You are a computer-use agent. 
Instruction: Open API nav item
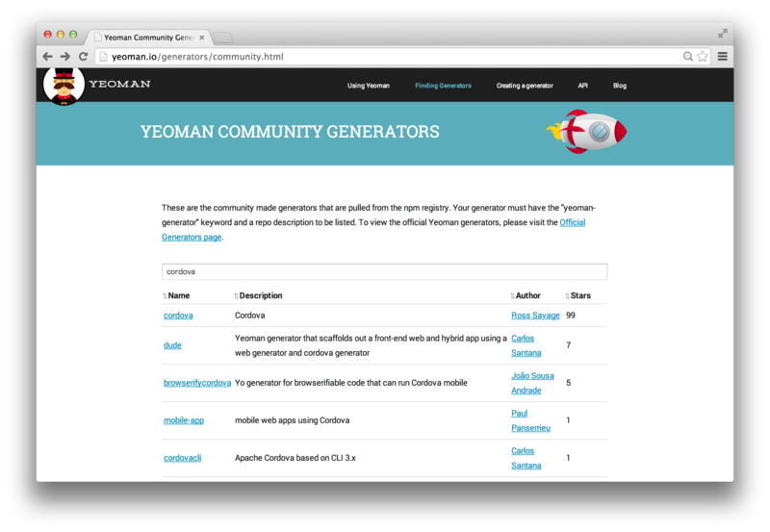click(583, 86)
